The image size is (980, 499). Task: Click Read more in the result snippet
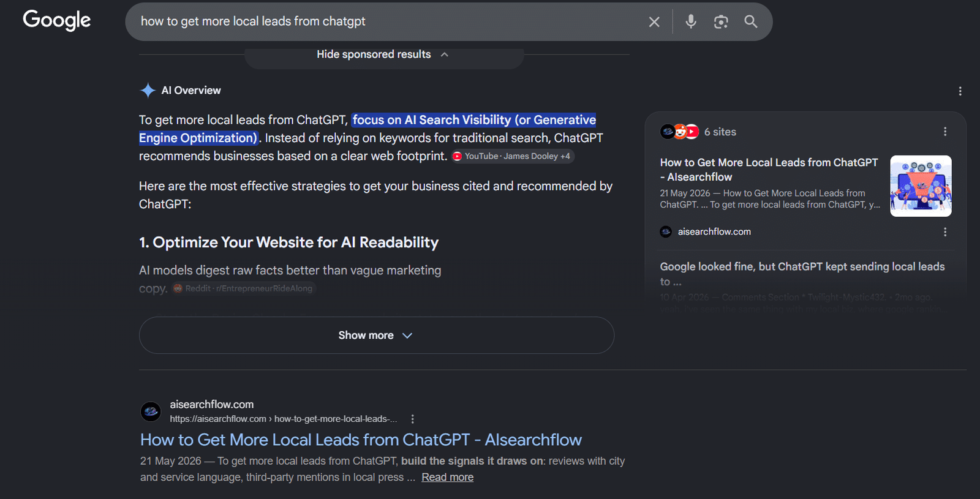pyautogui.click(x=447, y=477)
